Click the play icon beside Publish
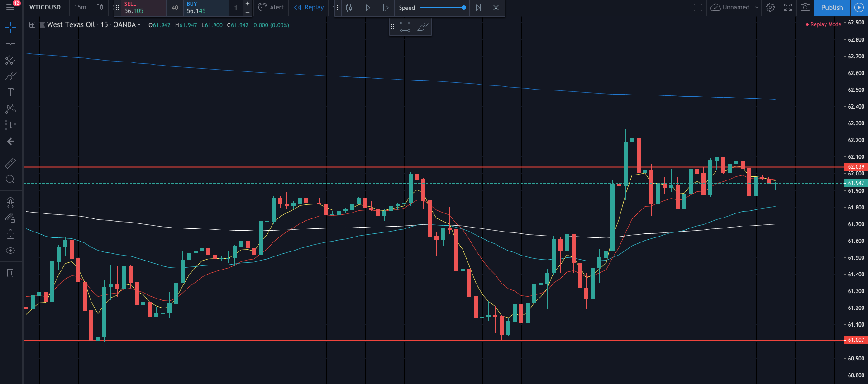Screen dimensions: 868x384 858,7
